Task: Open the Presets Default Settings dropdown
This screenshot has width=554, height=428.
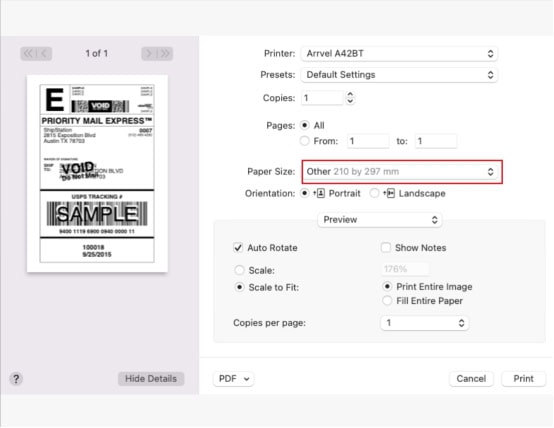Action: click(399, 75)
